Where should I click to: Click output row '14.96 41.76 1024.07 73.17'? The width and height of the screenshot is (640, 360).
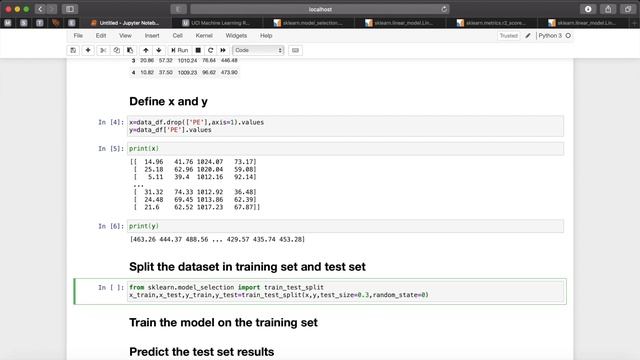193,162
